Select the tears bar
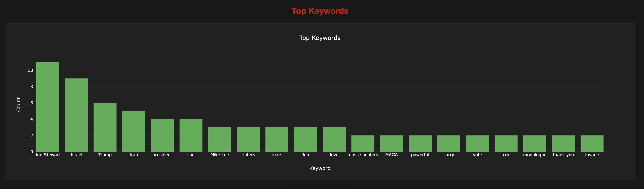Screen dimensions: 644x189 click(x=277, y=140)
